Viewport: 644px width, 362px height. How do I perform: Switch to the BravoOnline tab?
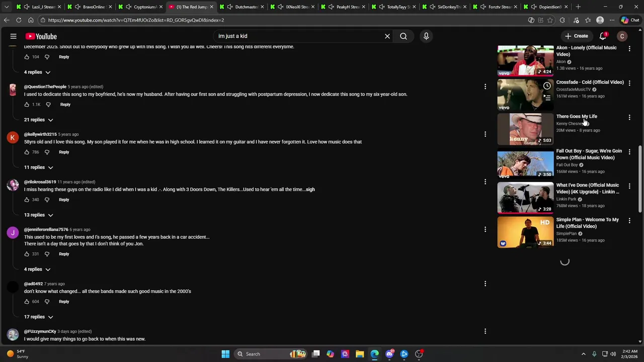tap(91, 7)
